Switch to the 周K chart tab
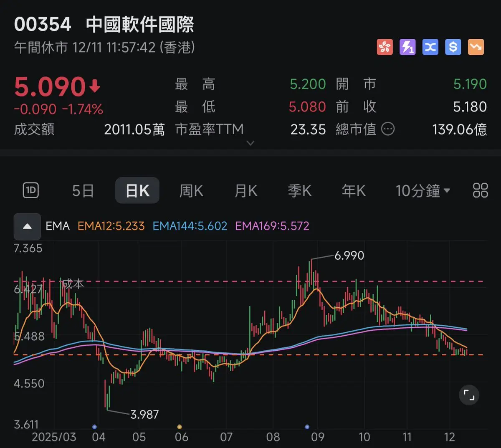The image size is (501, 448). click(191, 191)
